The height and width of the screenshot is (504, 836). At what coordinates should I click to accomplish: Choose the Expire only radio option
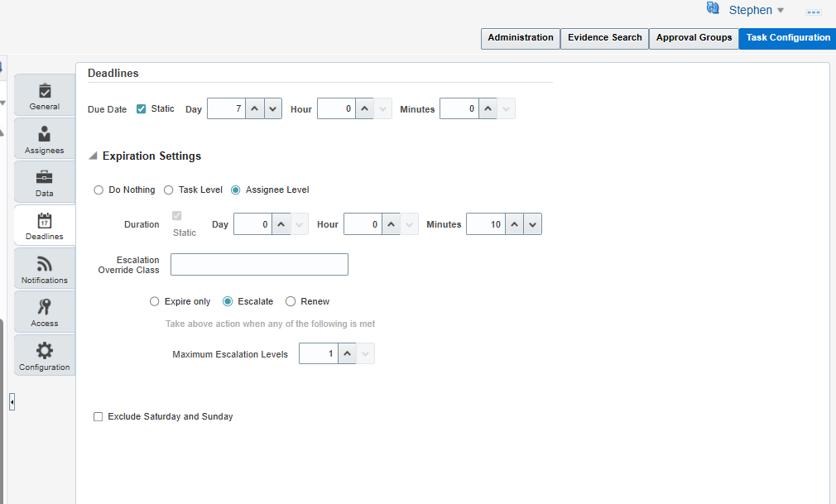[155, 301]
